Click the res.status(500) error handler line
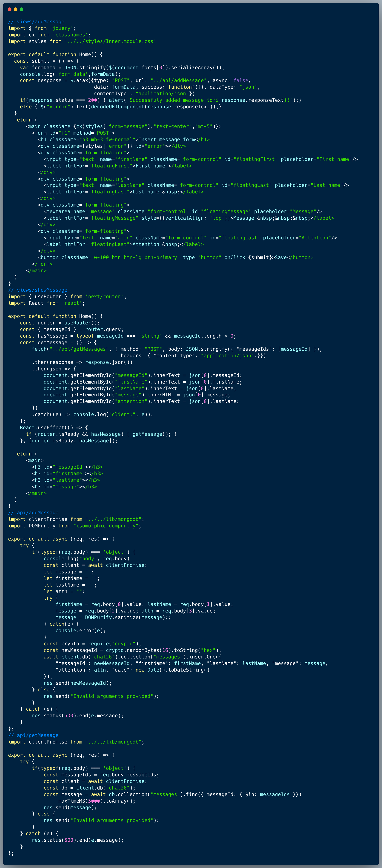Image resolution: width=382 pixels, height=868 pixels. [x=78, y=715]
